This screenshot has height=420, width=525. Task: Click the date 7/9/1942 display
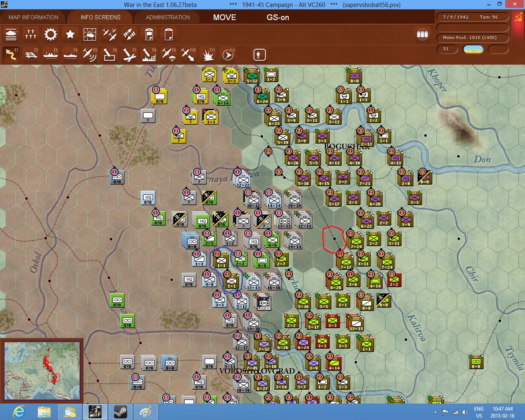coord(456,17)
